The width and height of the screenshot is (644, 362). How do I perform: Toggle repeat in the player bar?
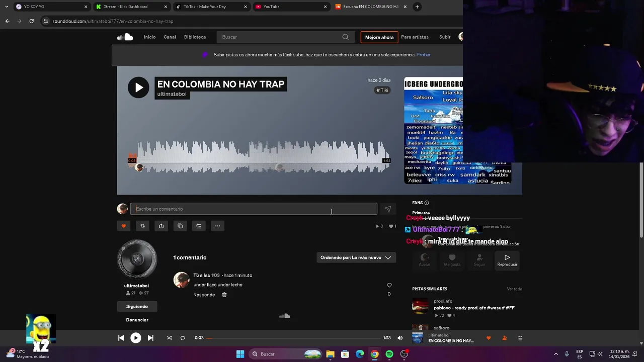(x=183, y=338)
